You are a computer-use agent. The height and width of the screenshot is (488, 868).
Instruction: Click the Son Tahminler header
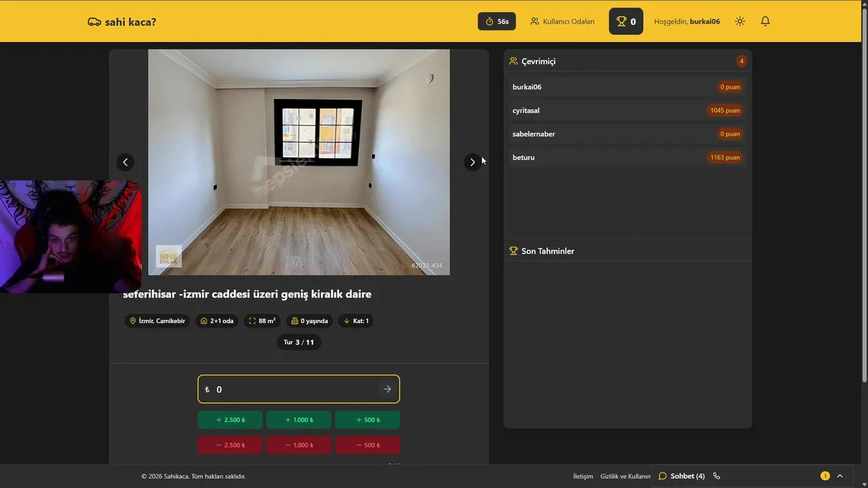click(547, 251)
